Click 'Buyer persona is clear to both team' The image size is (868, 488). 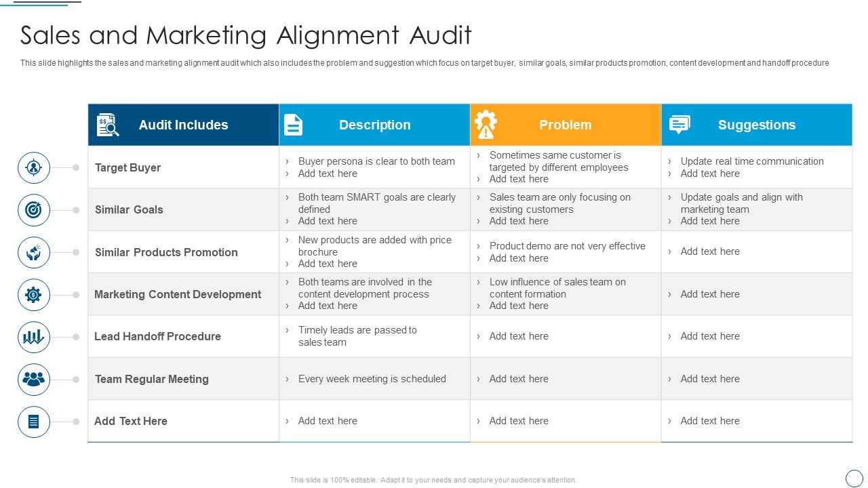tap(376, 161)
